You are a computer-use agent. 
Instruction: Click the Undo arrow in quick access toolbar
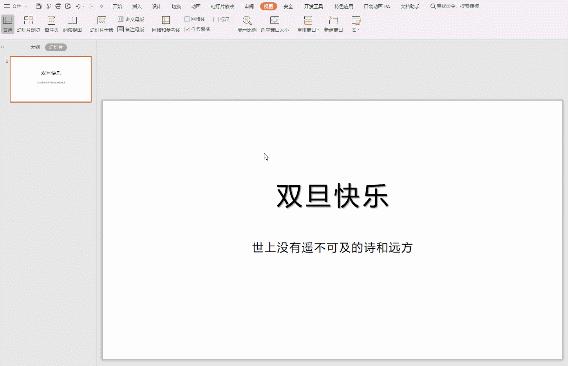click(x=78, y=7)
